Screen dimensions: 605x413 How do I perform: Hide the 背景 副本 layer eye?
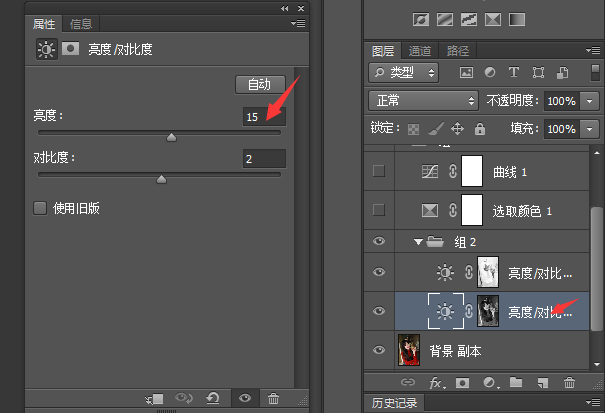tap(379, 350)
